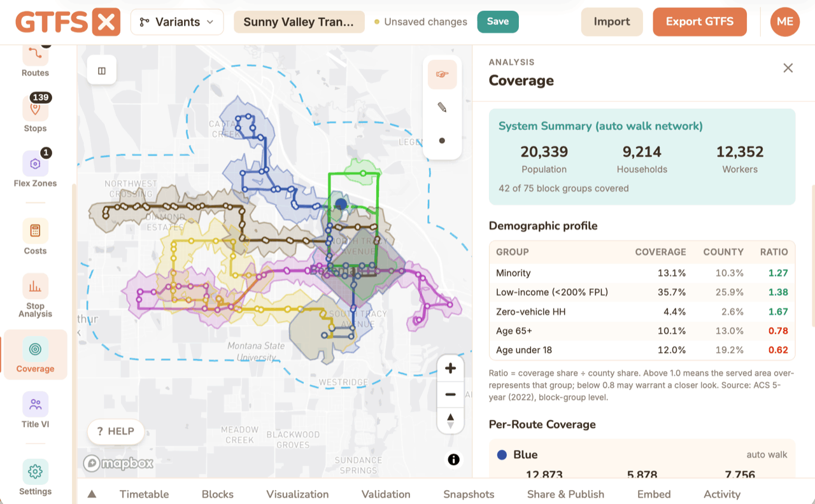Select the pencil draw map tool
The height and width of the screenshot is (504, 815).
coord(442,108)
